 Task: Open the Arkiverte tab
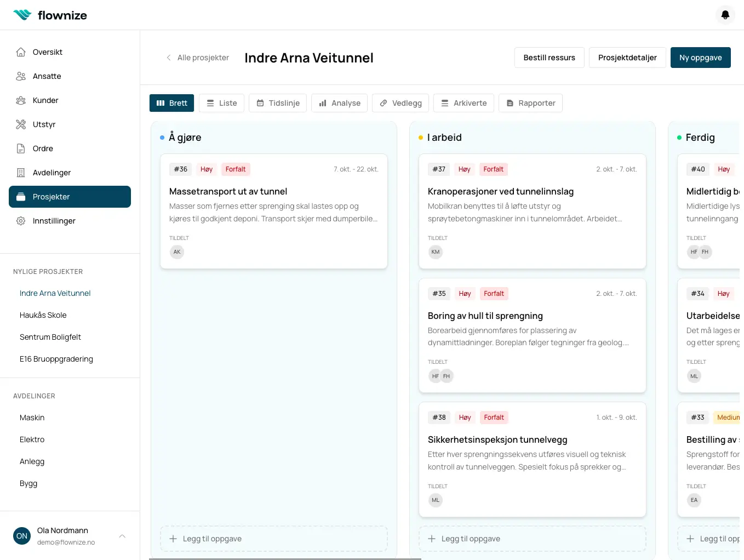[x=463, y=102]
